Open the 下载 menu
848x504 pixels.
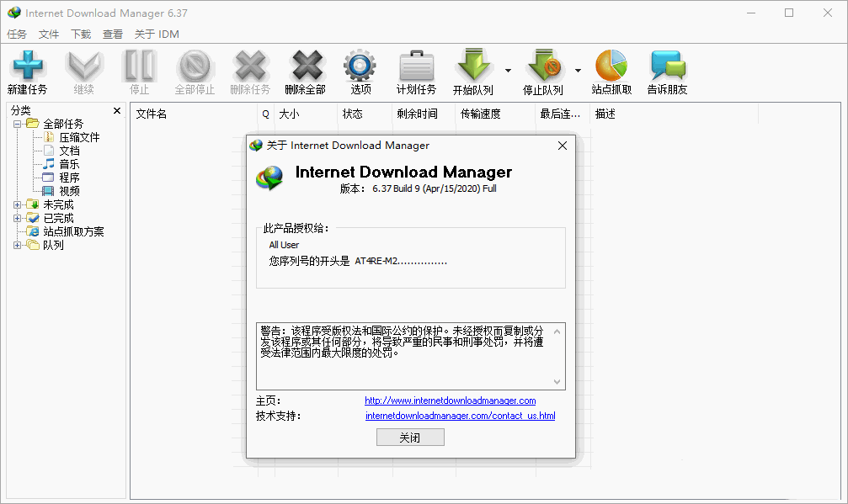coord(81,34)
